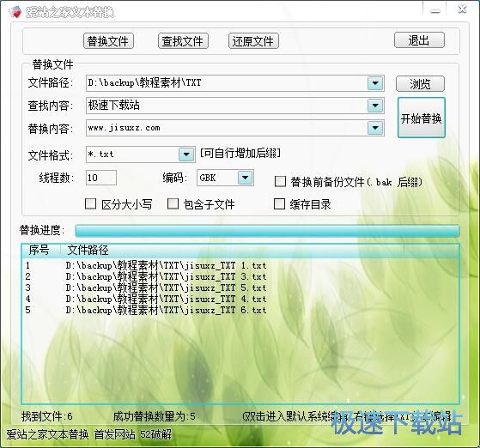Viewport: 480px width, 448px height.
Task: Minimize the window
Action: point(435,10)
